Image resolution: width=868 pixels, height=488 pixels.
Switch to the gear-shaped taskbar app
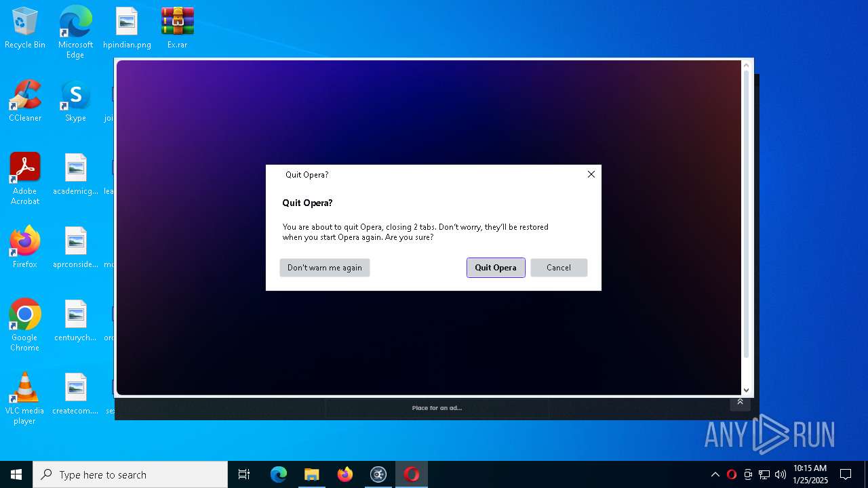click(378, 474)
